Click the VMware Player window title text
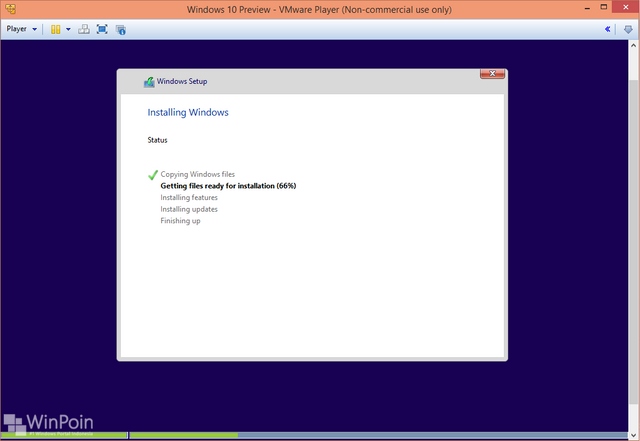Viewport: 640px width, 441px height. pos(319,9)
